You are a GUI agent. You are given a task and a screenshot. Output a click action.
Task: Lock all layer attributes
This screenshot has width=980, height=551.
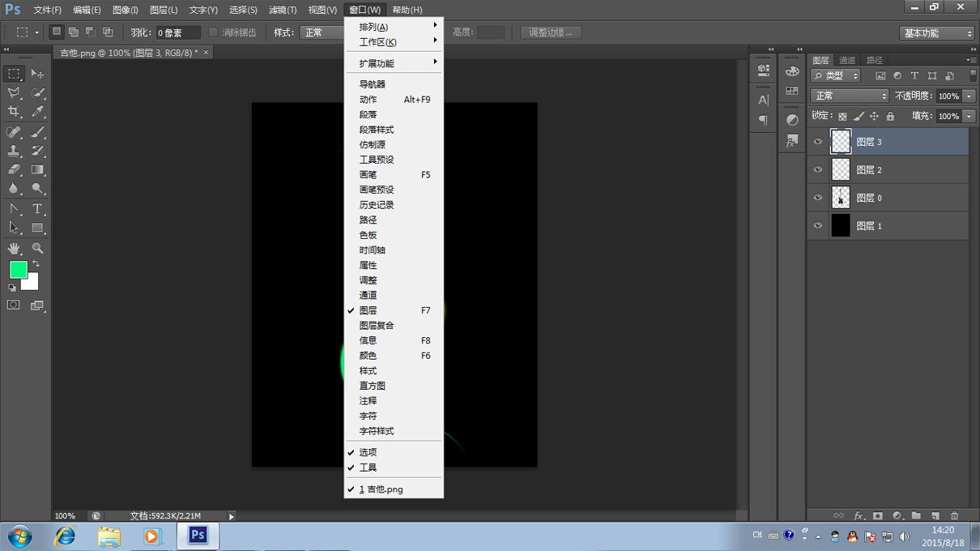(890, 117)
